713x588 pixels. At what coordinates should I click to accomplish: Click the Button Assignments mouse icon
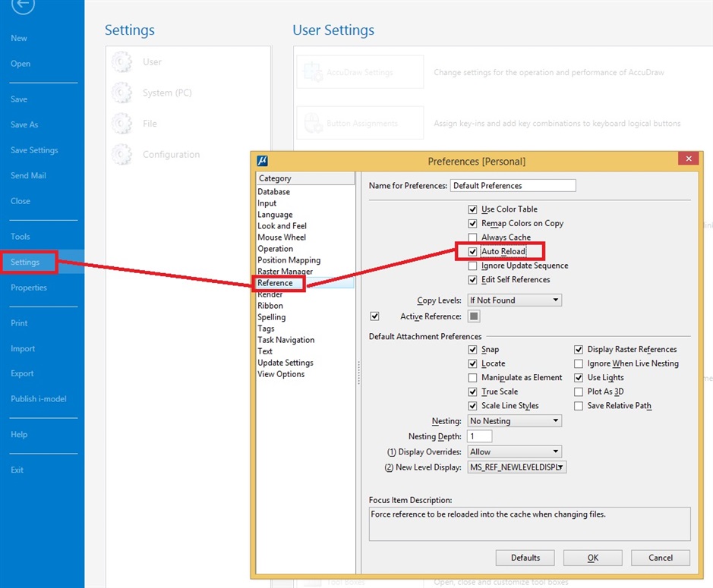(x=314, y=123)
